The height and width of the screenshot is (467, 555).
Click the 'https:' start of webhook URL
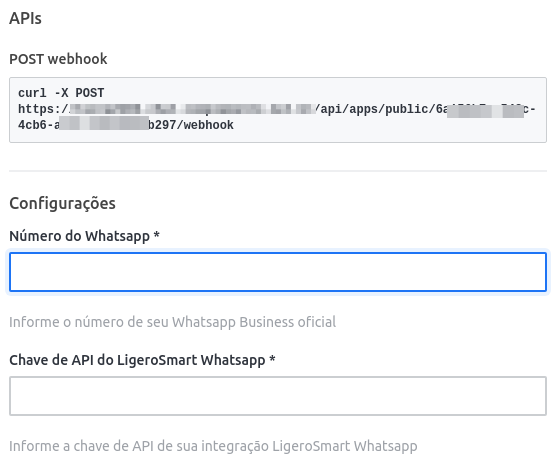click(x=36, y=109)
